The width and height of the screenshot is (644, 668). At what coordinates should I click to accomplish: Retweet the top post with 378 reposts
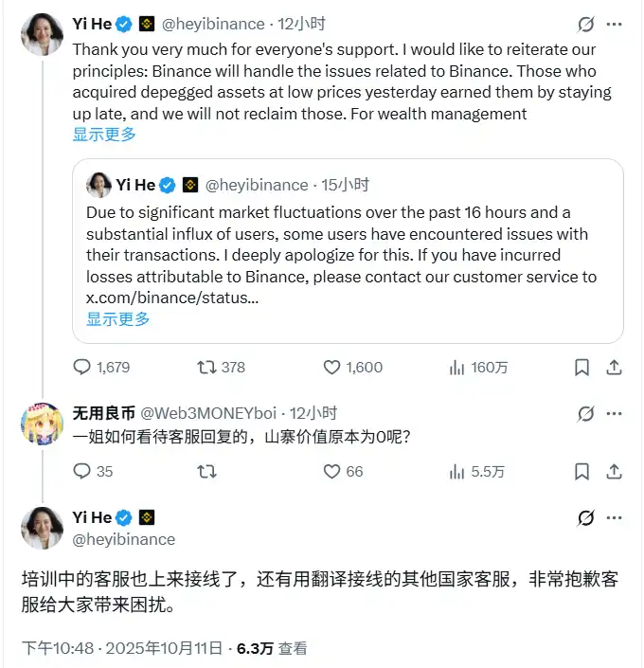coord(206,367)
